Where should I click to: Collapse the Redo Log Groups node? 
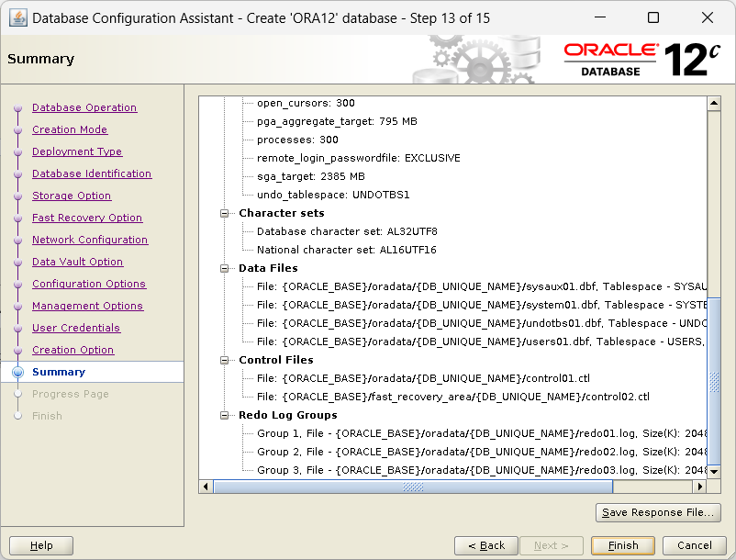tap(224, 416)
